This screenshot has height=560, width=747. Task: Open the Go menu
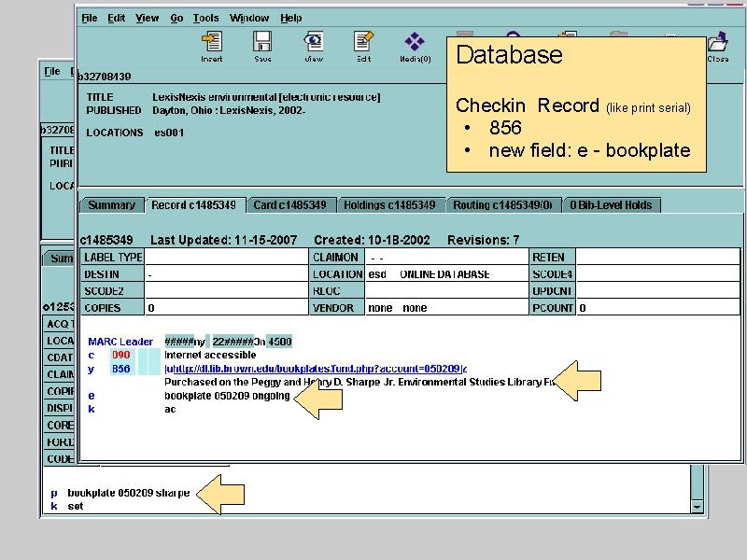coord(176,18)
